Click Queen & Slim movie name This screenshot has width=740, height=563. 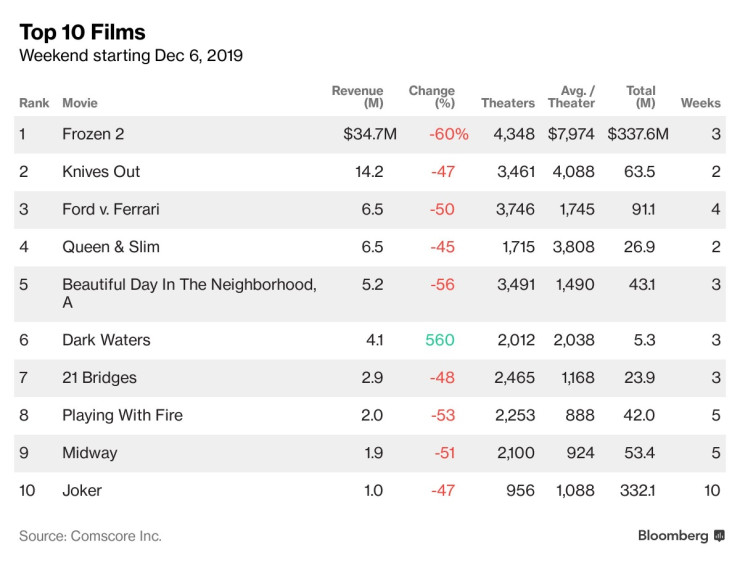110,246
